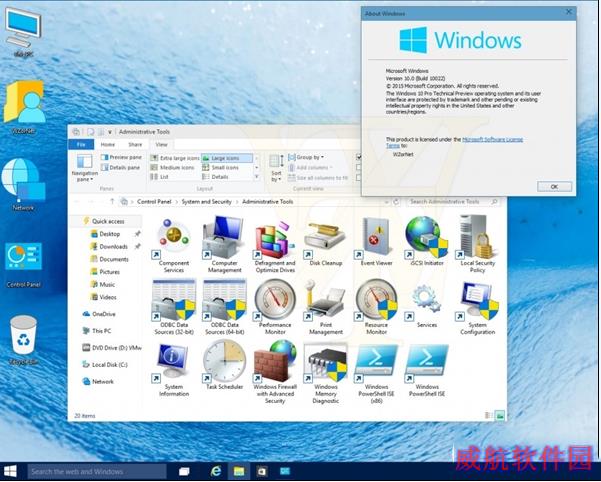
Task: Click Search Administrative Tools box
Action: coord(452,202)
